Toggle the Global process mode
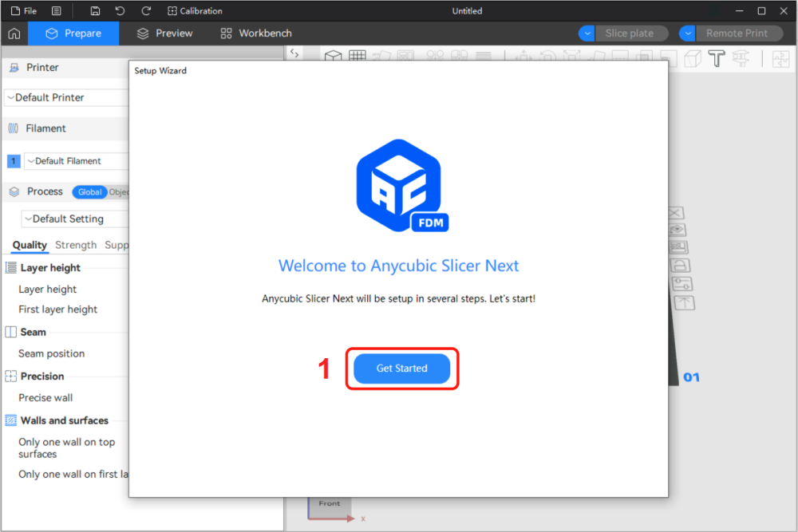Image resolution: width=798 pixels, height=532 pixels. pos(89,192)
